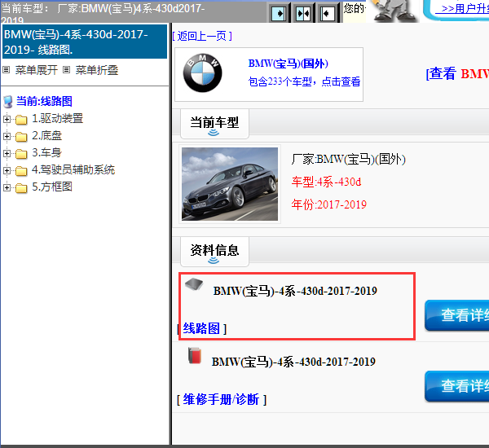Select the 4.驾驶员辅助系统 tree label

click(x=73, y=170)
